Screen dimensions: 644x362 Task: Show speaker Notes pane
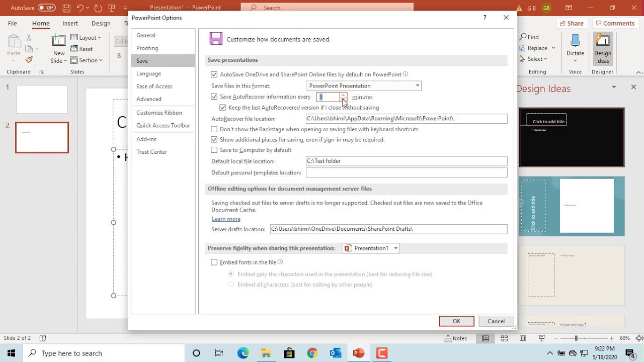coord(455,338)
